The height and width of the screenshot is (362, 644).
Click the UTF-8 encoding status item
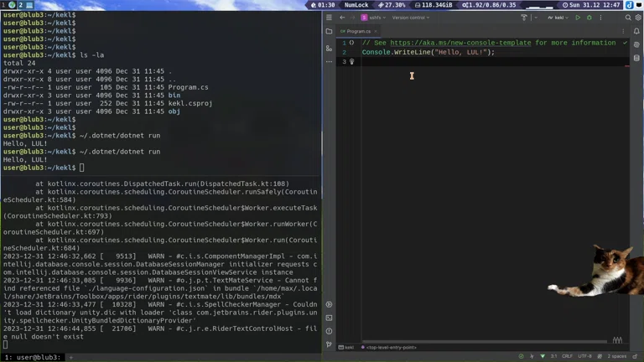click(x=584, y=356)
